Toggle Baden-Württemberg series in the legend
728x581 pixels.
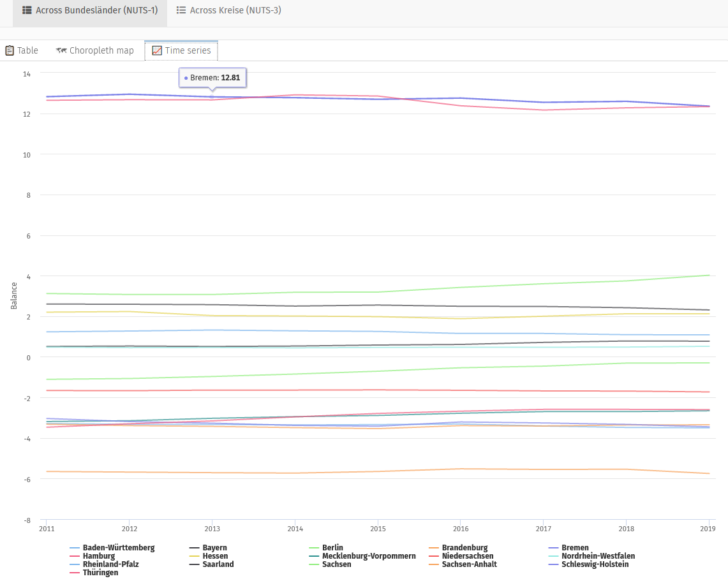[112, 548]
